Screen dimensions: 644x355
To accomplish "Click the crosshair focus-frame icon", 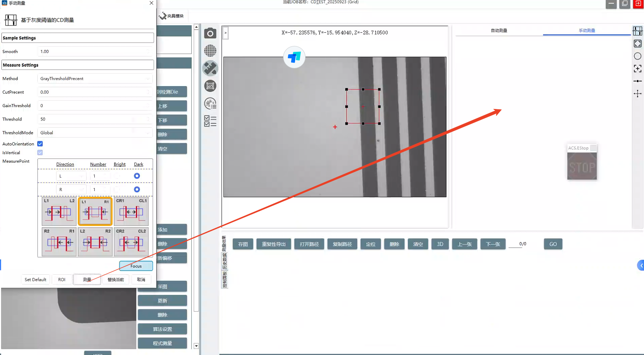I will pos(637,69).
